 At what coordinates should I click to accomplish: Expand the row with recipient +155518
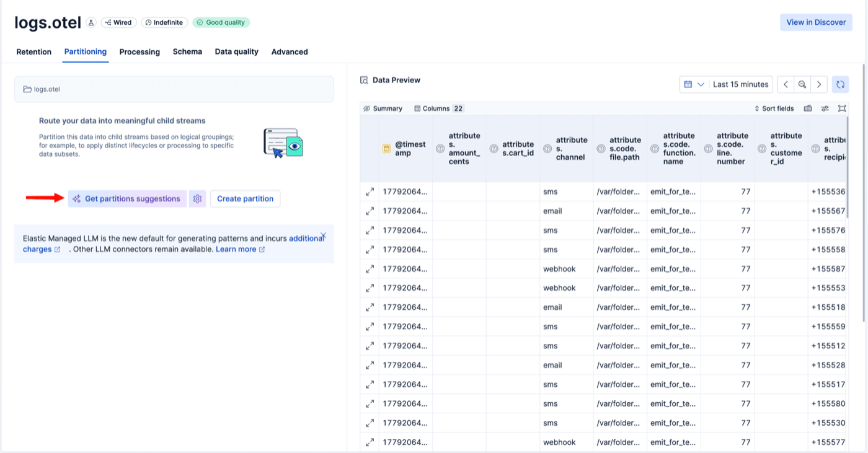(x=370, y=307)
